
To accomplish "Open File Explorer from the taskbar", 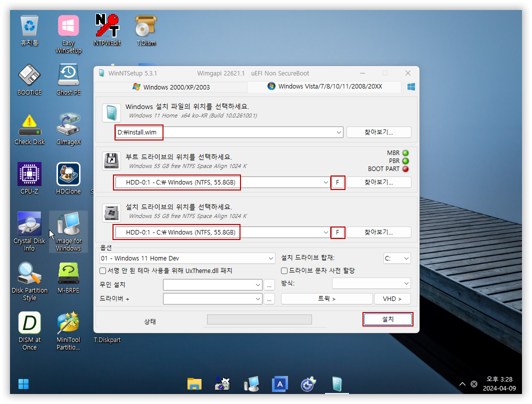I will (194, 384).
